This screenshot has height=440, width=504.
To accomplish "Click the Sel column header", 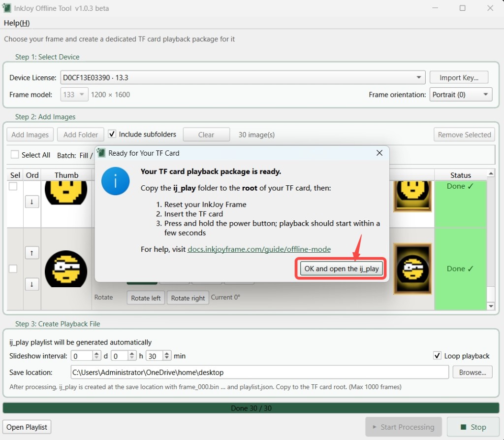I will click(x=15, y=175).
